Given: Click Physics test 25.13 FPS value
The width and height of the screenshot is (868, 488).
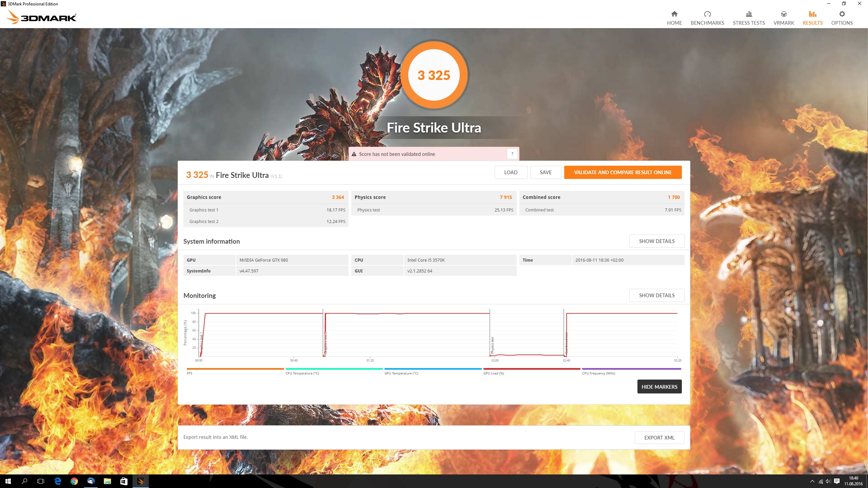Looking at the screenshot, I should [504, 210].
